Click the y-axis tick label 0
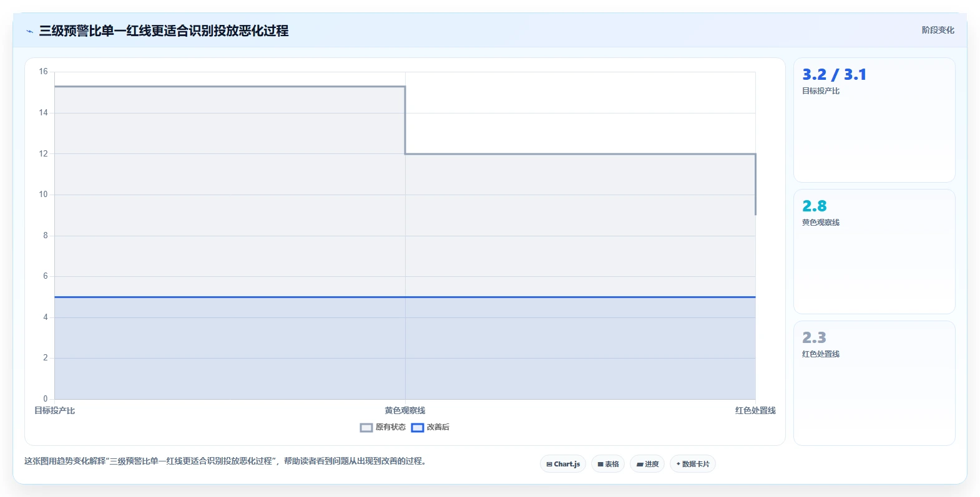Viewport: 980px width, 497px height. [x=45, y=399]
